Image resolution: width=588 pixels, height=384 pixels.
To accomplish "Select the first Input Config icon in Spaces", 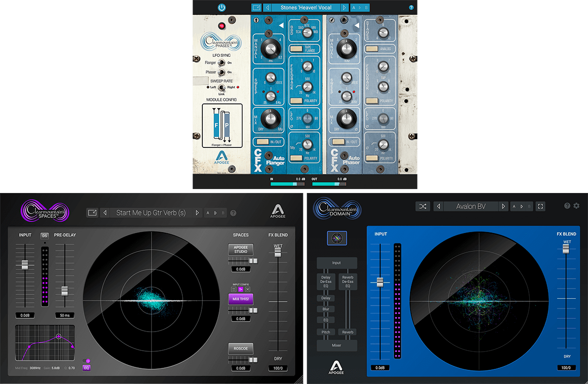I will pos(233,290).
